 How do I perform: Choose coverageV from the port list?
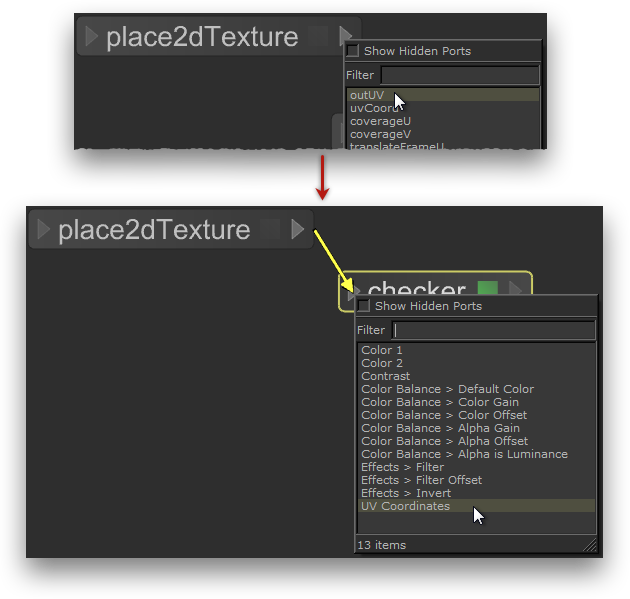[x=380, y=134]
